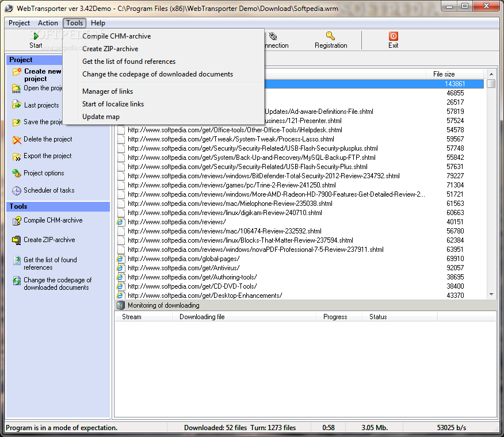Click the Monitoring of downloading panel icon
The width and height of the screenshot is (504, 437).
121,305
